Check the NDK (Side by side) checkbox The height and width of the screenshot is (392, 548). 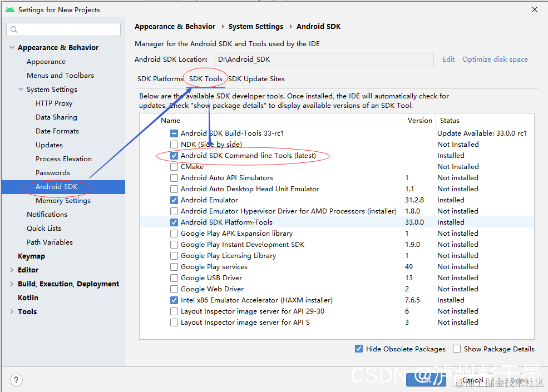[x=174, y=145]
